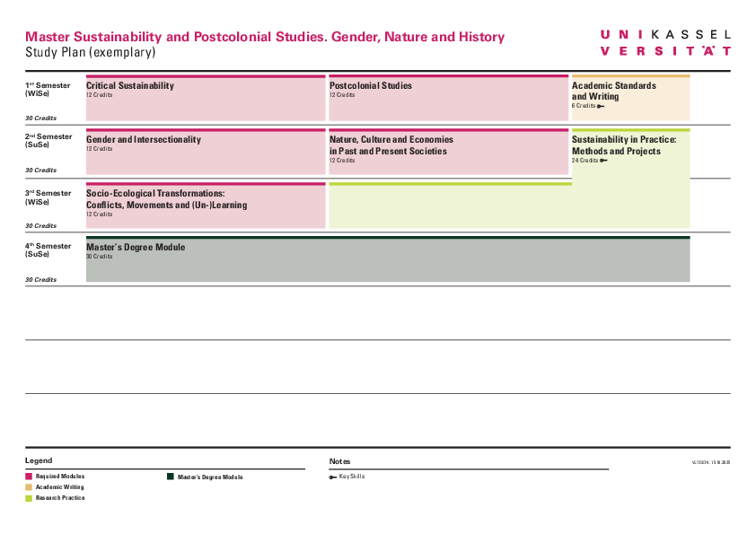
Task: Click the pink Required Modules color swatch
Action: (28, 477)
